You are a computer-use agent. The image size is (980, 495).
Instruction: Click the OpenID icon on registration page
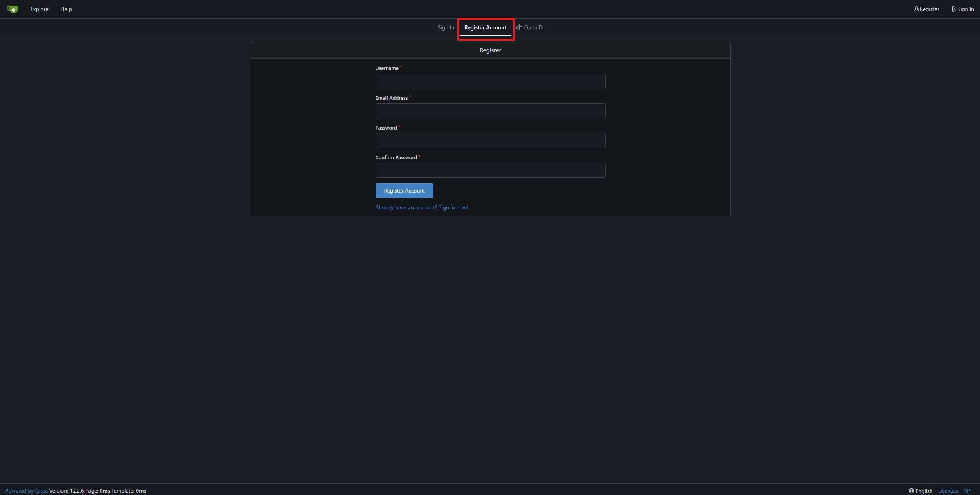pyautogui.click(x=518, y=27)
